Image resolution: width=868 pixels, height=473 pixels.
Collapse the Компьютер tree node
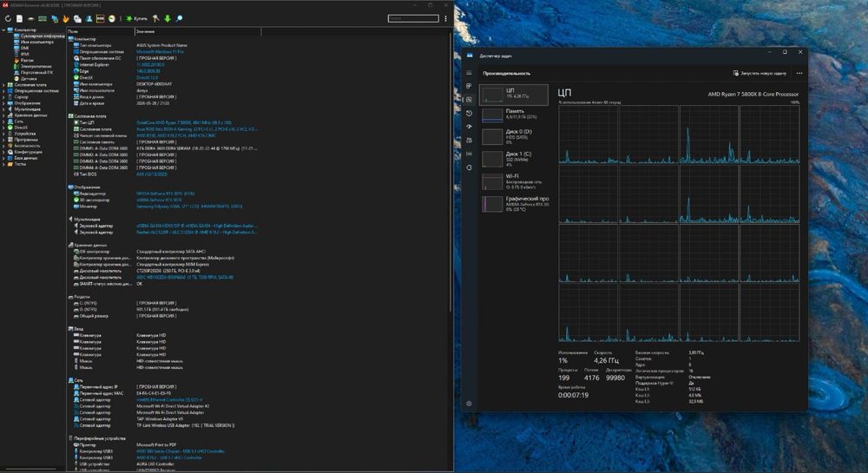click(3, 30)
